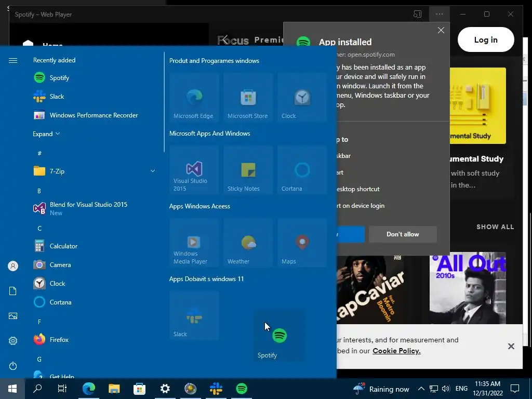Open Pictures from Start sidebar
Screen dimensions: 532x399
point(13,316)
